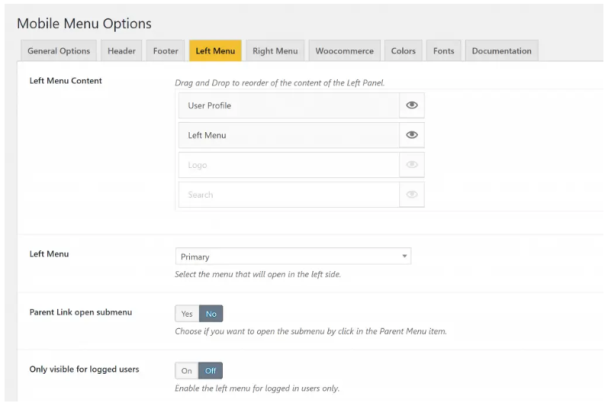Set logged users visibility to Off
Image resolution: width=608 pixels, height=403 pixels.
(x=210, y=370)
